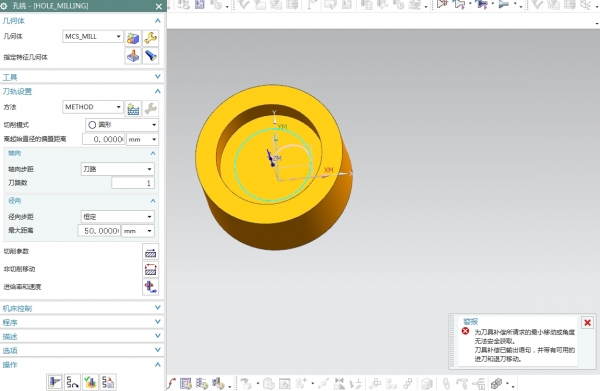Screen dimensions: 600x391
Task: Open the cutting parameters icon button
Action: click(x=150, y=252)
